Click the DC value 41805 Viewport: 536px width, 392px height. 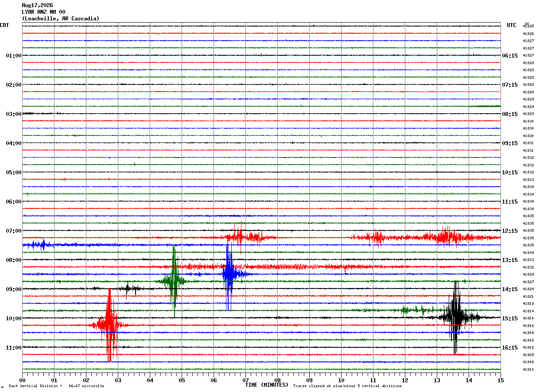click(x=528, y=355)
